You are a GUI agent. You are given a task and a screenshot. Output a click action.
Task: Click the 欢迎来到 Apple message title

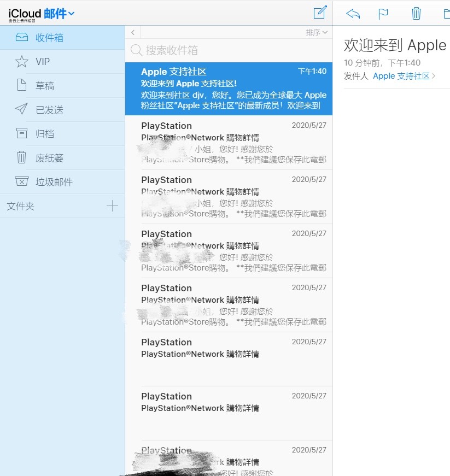click(395, 45)
